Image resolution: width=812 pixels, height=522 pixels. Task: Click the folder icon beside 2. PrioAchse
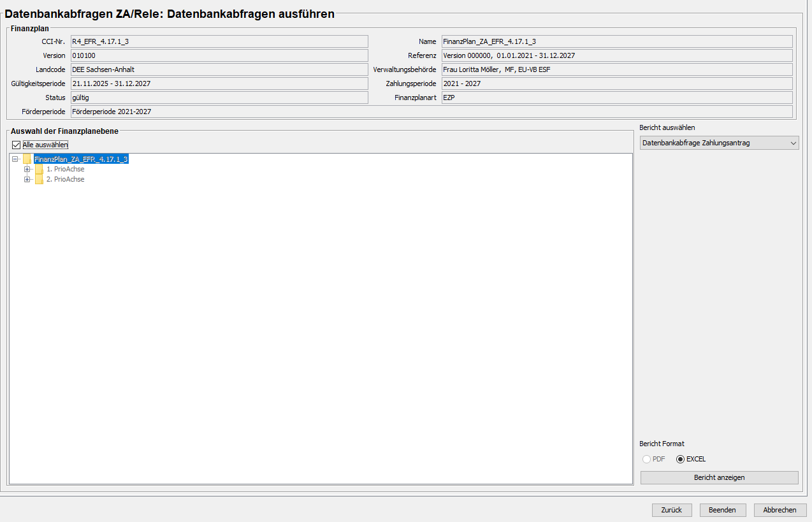39,180
